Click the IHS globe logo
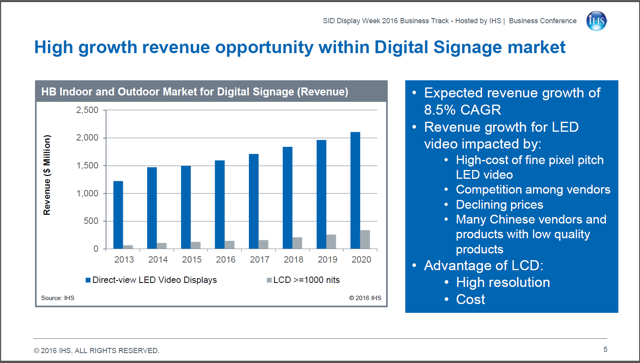This screenshot has height=363, width=640. click(596, 21)
